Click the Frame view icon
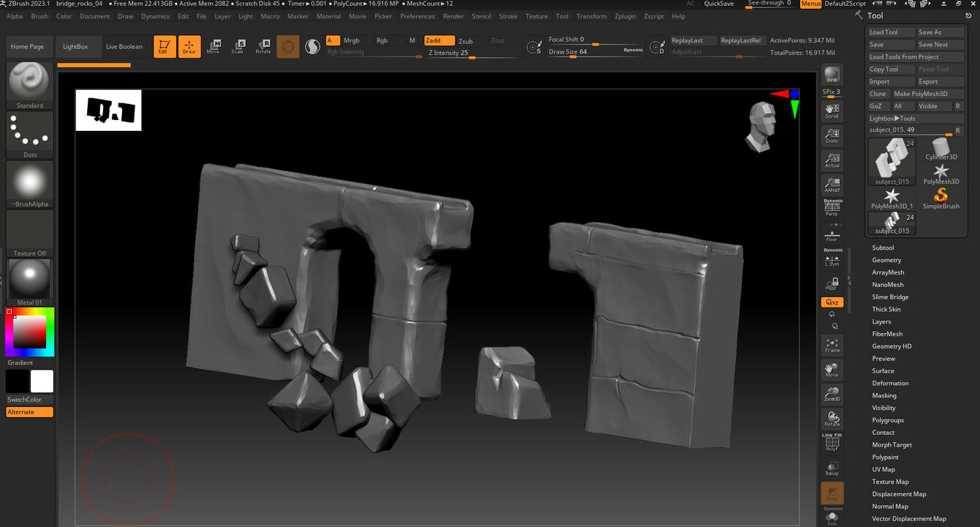The width and height of the screenshot is (980, 527). (832, 345)
